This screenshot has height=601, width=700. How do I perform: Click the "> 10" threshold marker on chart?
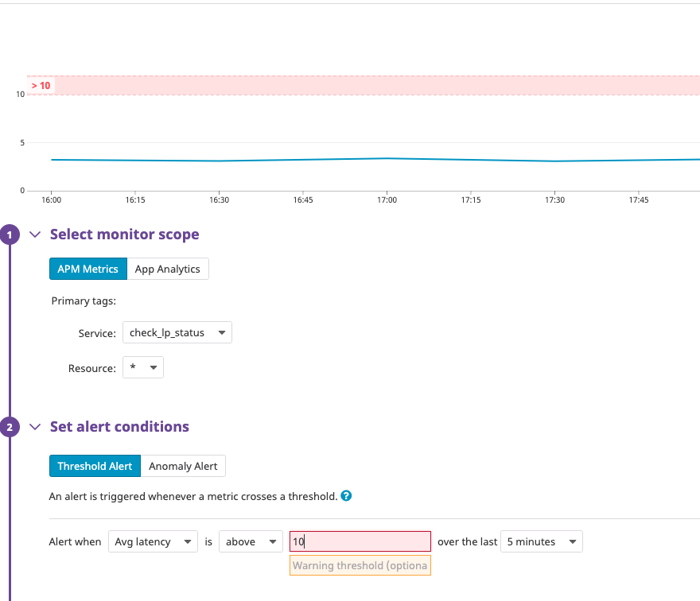point(41,85)
